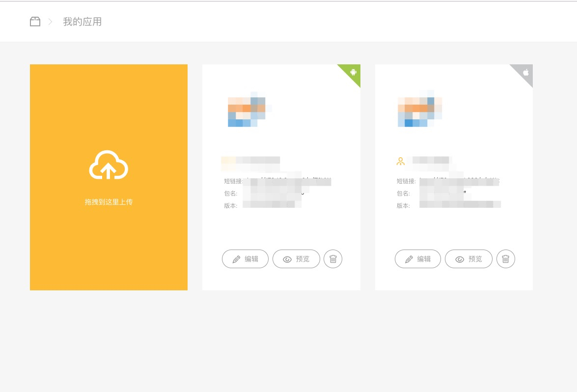The width and height of the screenshot is (577, 392).
Task: Click the green Android corner badge
Action: point(353,72)
